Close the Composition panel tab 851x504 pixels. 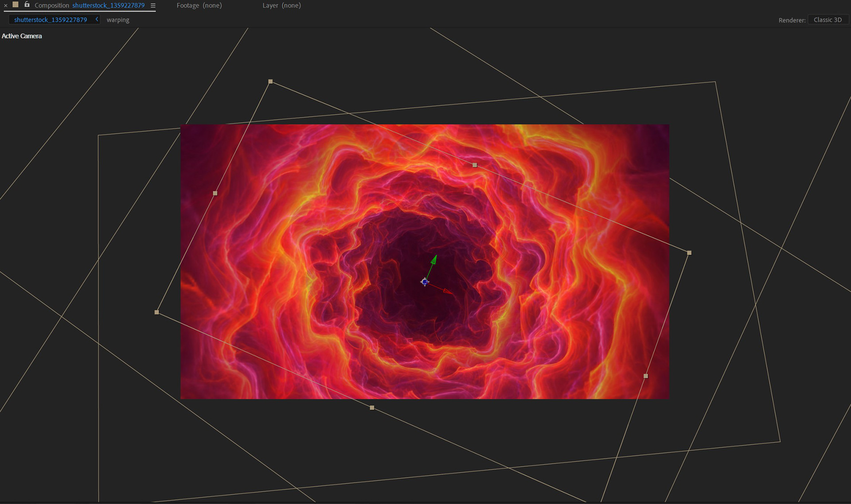6,6
